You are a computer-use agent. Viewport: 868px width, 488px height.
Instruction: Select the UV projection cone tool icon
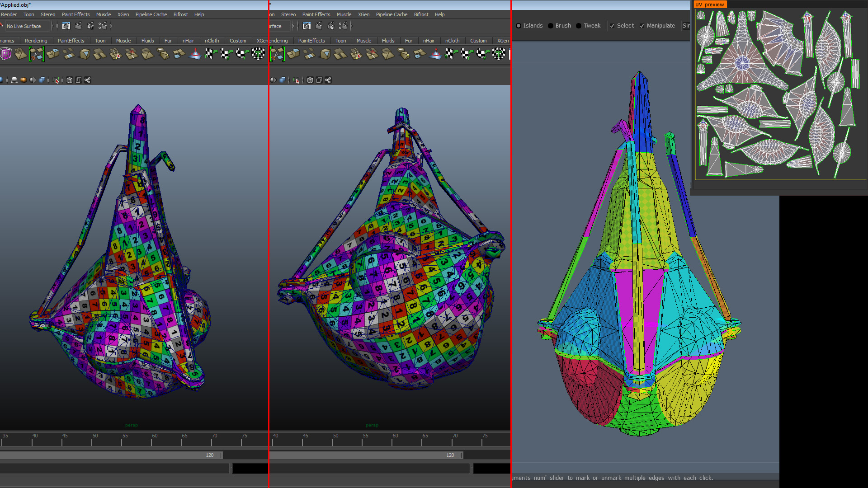pos(196,55)
